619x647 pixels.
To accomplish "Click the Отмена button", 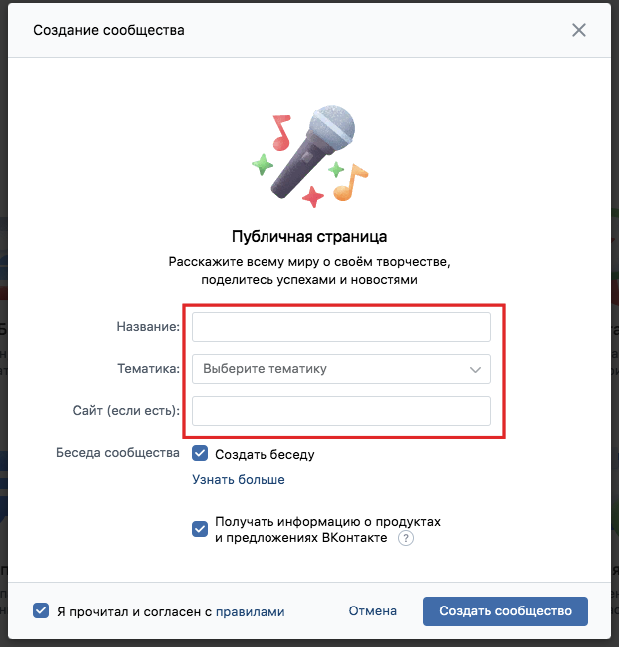I will [x=373, y=611].
